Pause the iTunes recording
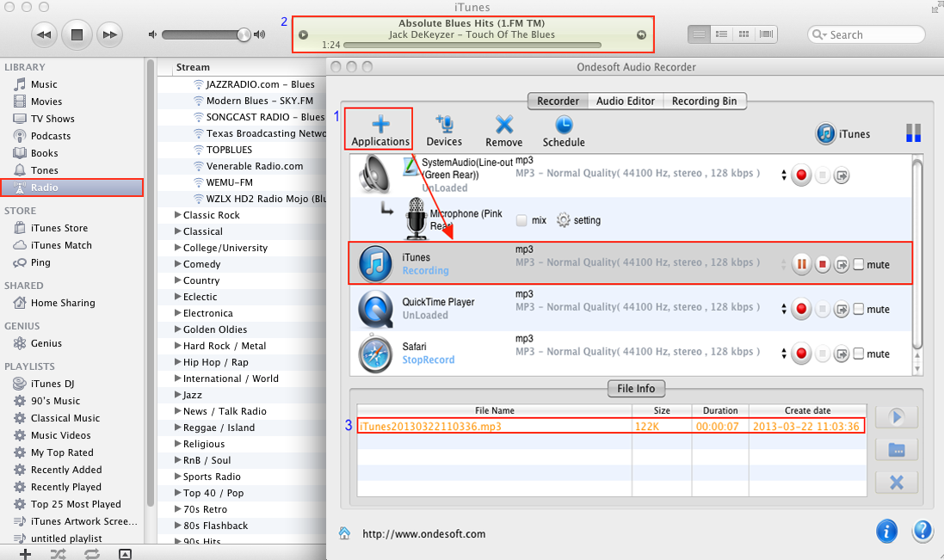This screenshot has height=560, width=944. [x=801, y=264]
